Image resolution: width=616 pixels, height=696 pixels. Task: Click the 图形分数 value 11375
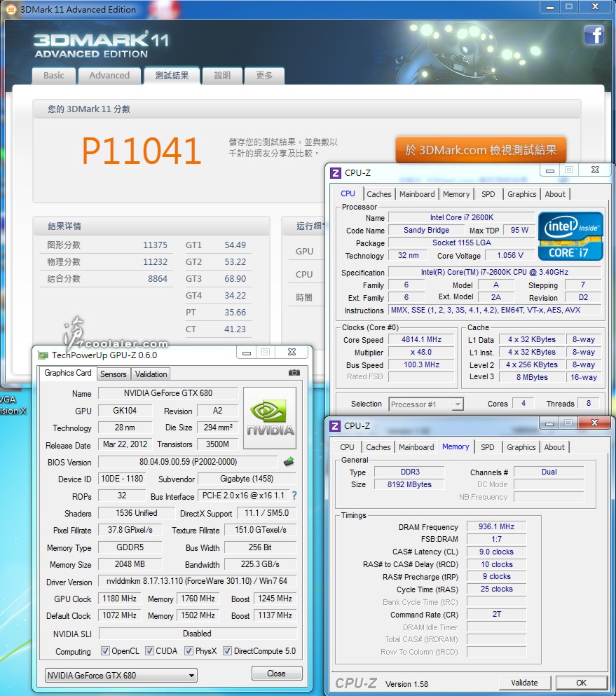click(155, 245)
